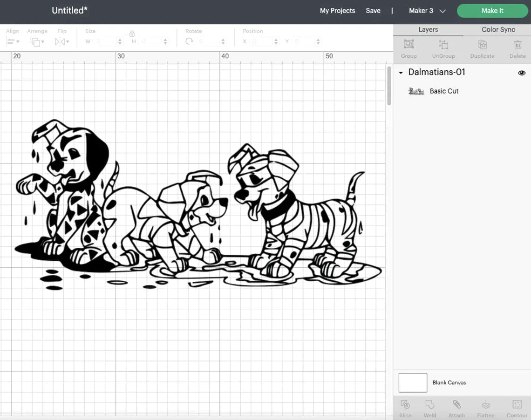The height and width of the screenshot is (420, 531).
Task: Click the Group icon in Layers panel
Action: point(408,45)
